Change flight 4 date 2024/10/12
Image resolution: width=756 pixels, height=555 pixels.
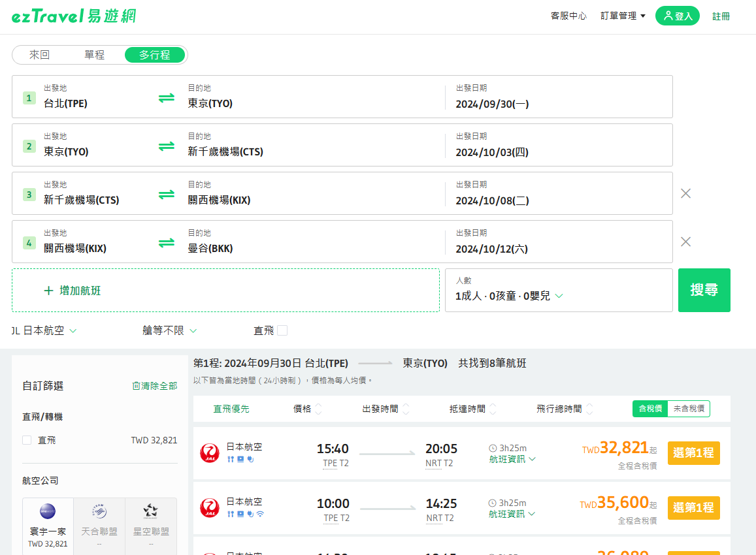coord(492,249)
